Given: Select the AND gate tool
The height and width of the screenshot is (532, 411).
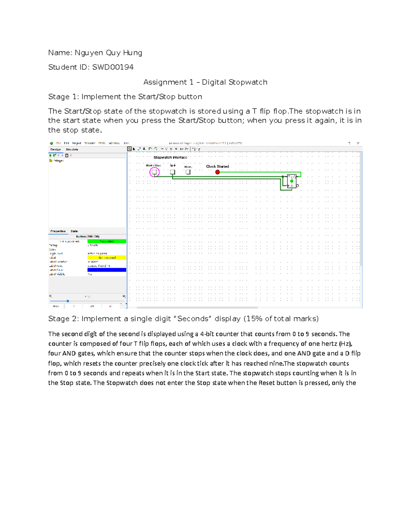Looking at the screenshot, I should tap(166, 148).
